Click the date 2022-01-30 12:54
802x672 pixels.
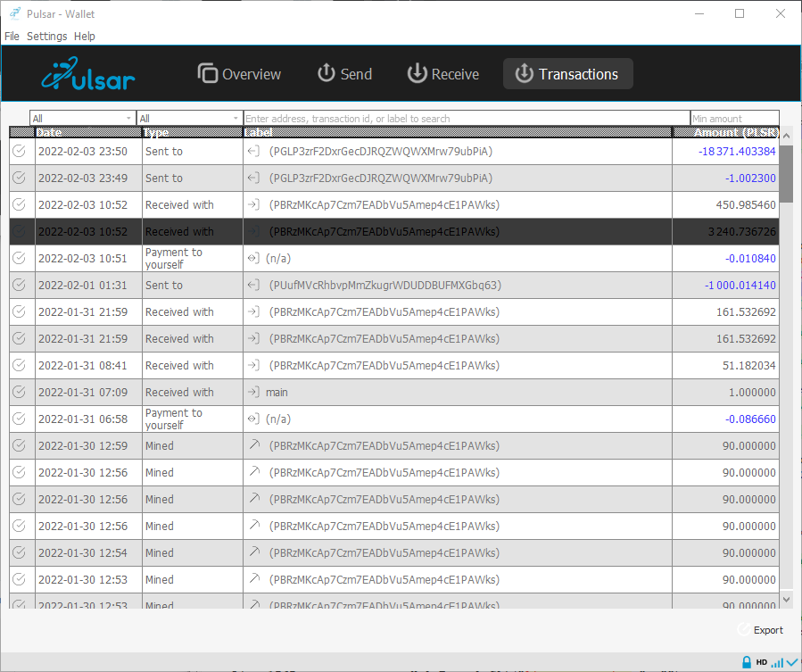point(83,552)
